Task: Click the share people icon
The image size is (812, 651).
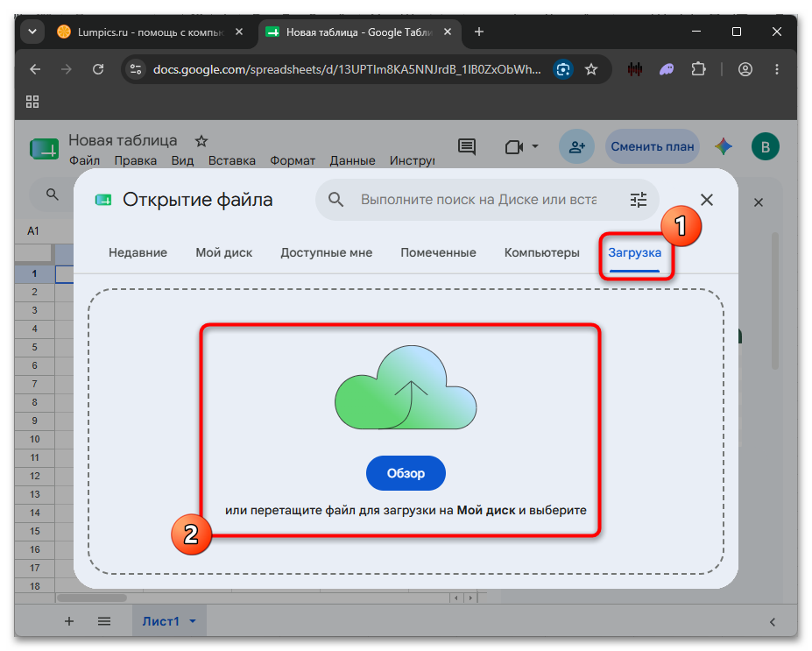Action: (x=576, y=147)
